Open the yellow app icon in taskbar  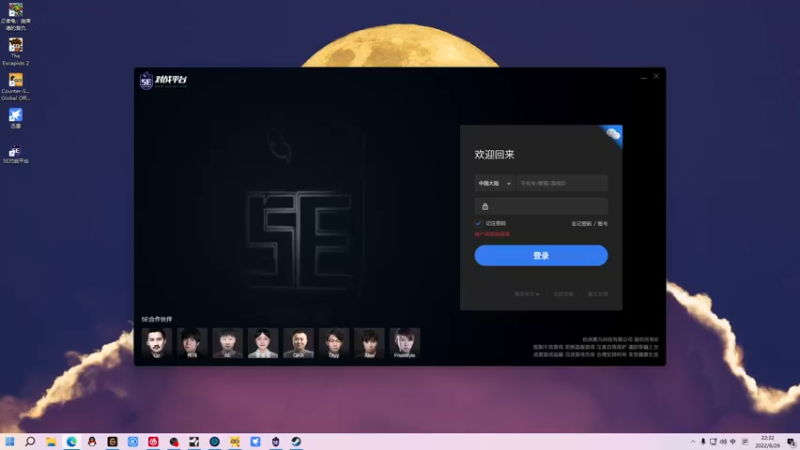(x=235, y=441)
